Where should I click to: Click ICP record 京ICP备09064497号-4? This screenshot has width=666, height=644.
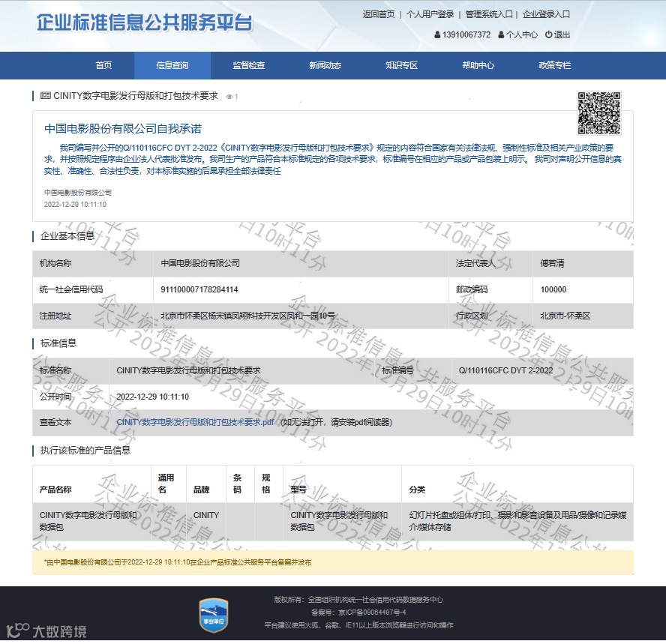(x=372, y=613)
